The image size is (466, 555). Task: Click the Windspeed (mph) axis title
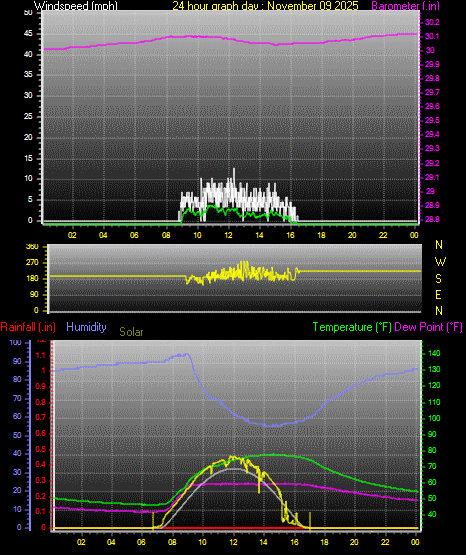click(75, 5)
